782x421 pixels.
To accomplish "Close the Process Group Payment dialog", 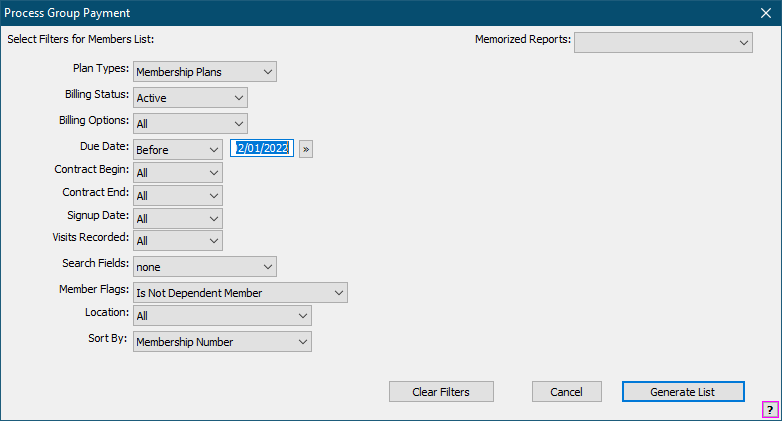I will pyautogui.click(x=765, y=13).
